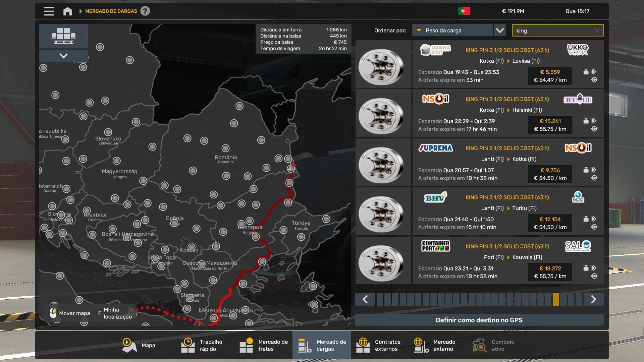The image size is (644, 362).
Task: Go to previous page of offers
Action: click(365, 299)
